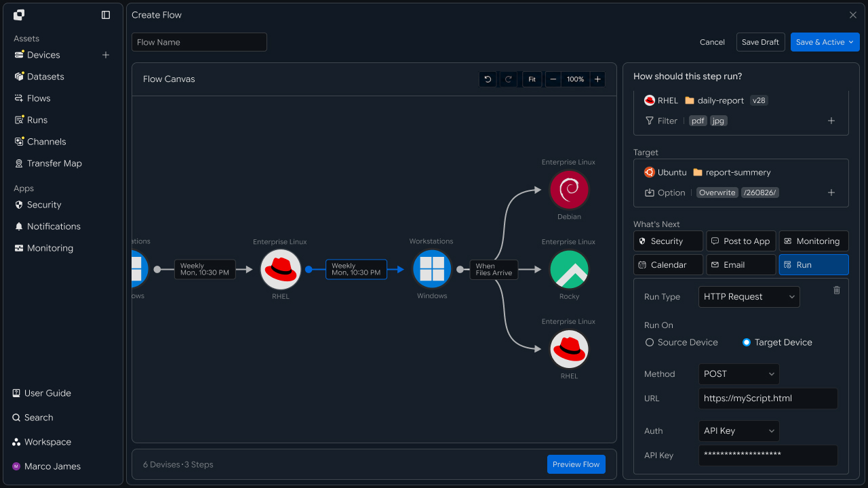Open the Auth API Key dropdown
The width and height of the screenshot is (868, 488).
click(738, 431)
